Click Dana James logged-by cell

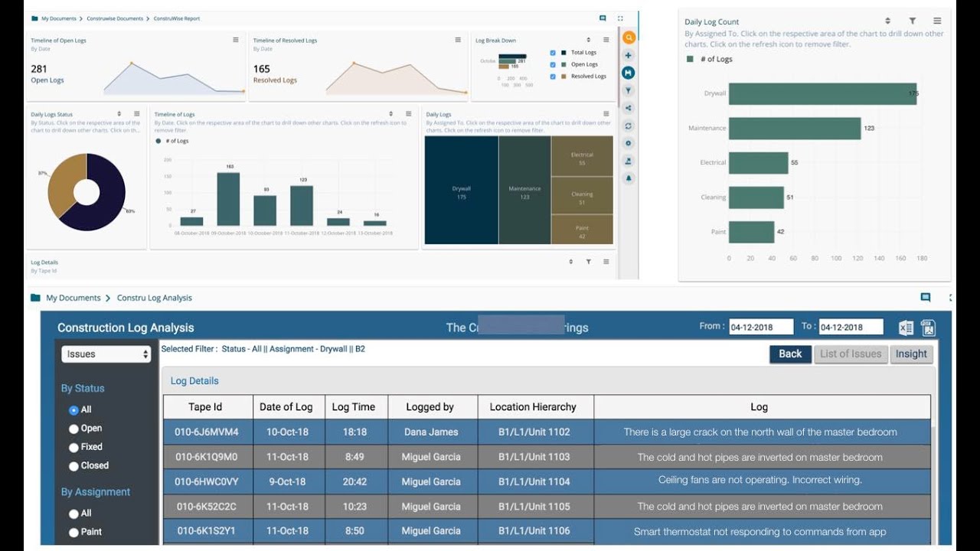pos(432,432)
